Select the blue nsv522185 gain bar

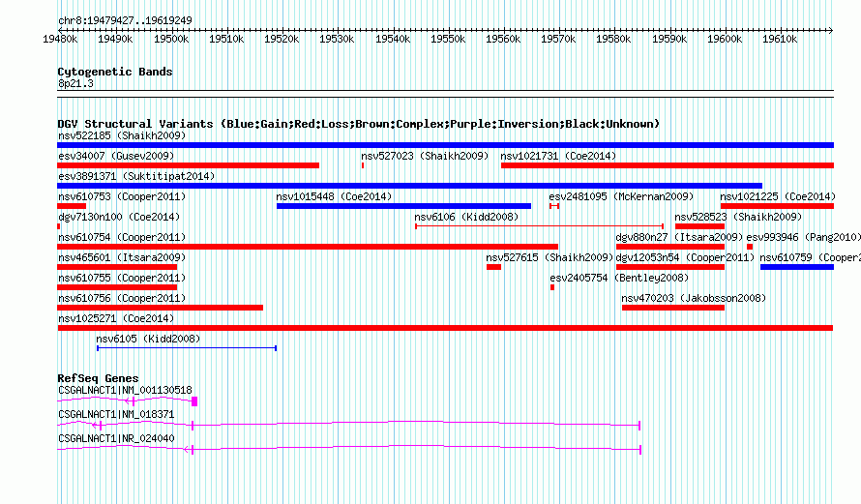(445, 145)
